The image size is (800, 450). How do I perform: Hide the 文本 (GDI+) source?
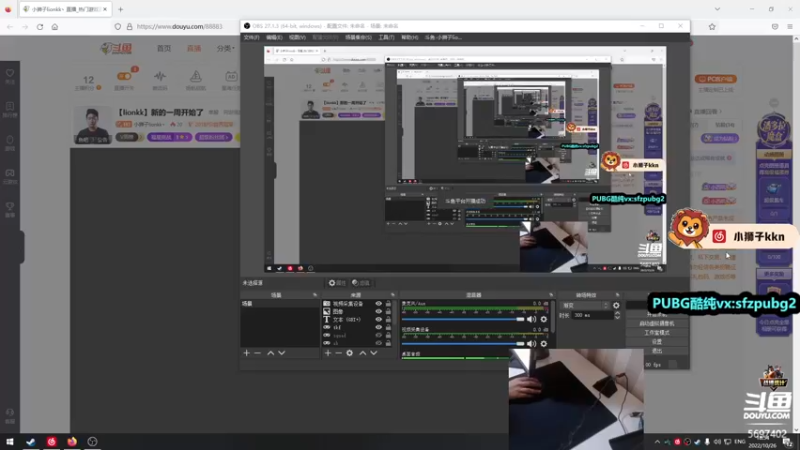(379, 319)
